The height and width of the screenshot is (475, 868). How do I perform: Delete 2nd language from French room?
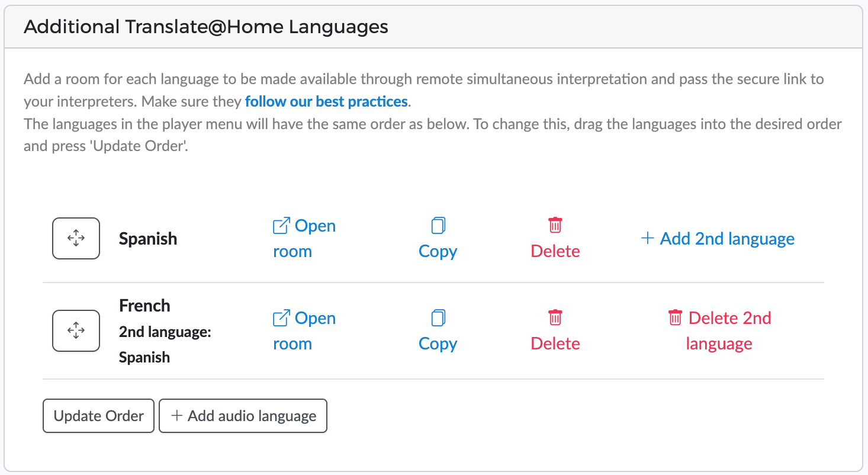[x=719, y=330]
